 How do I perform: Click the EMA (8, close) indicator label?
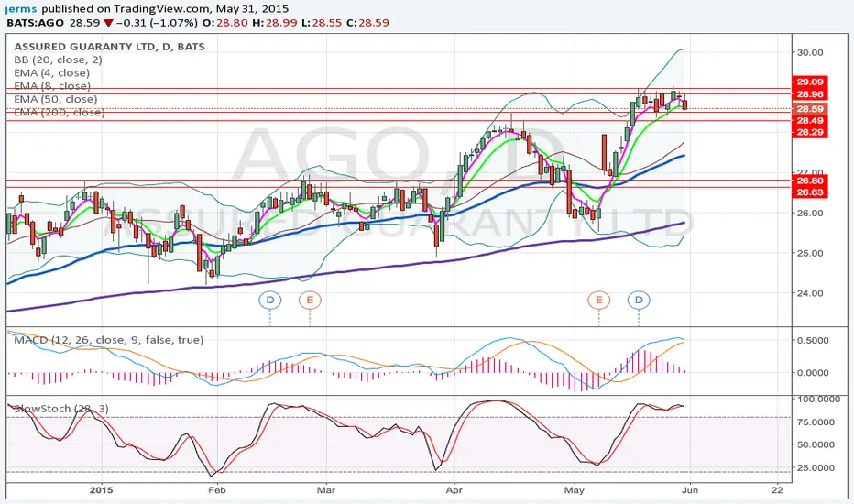click(52, 86)
